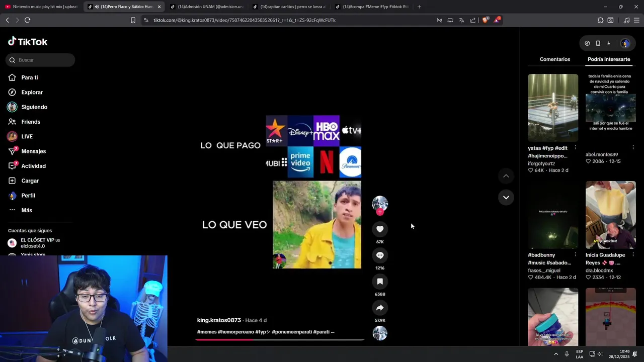Open the dra.bloodmx account link
The width and height of the screenshot is (644, 362).
click(599, 270)
